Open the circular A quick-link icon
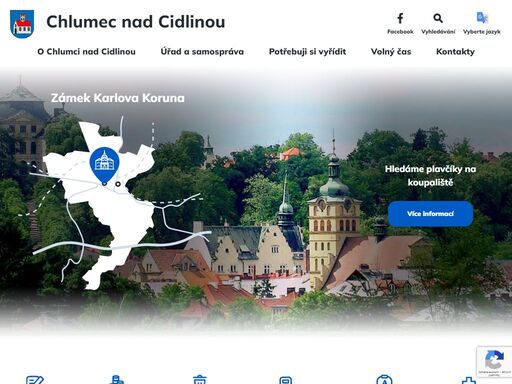 click(x=384, y=380)
